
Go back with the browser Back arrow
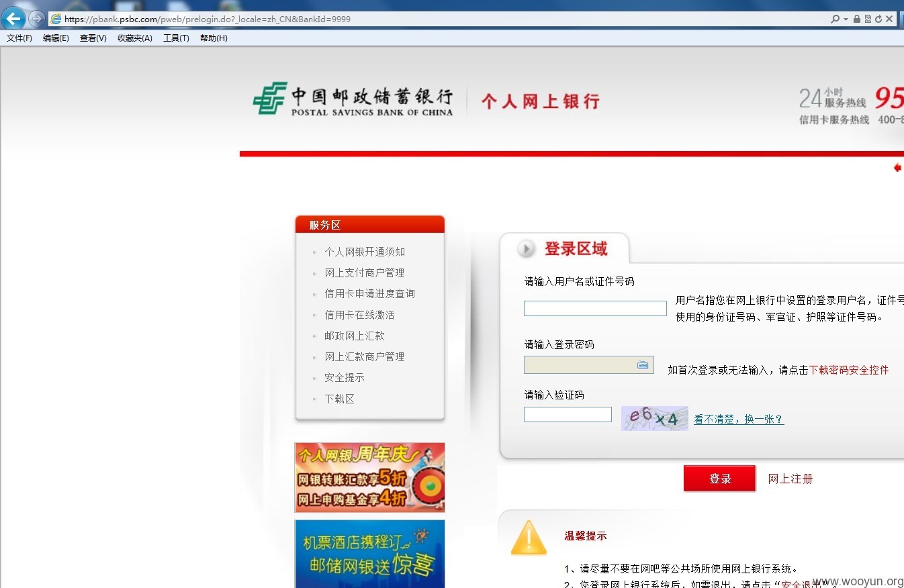tap(13, 18)
